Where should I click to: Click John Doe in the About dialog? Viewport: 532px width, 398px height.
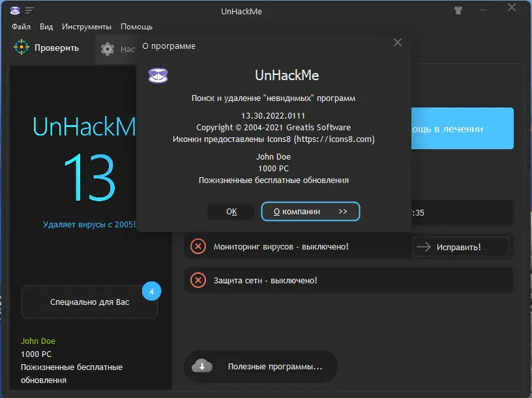coord(273,157)
